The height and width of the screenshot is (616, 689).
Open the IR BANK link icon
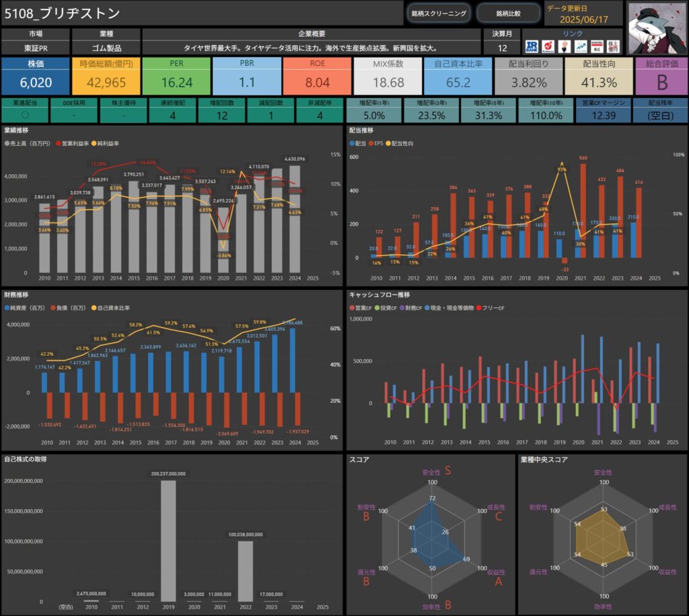point(532,46)
